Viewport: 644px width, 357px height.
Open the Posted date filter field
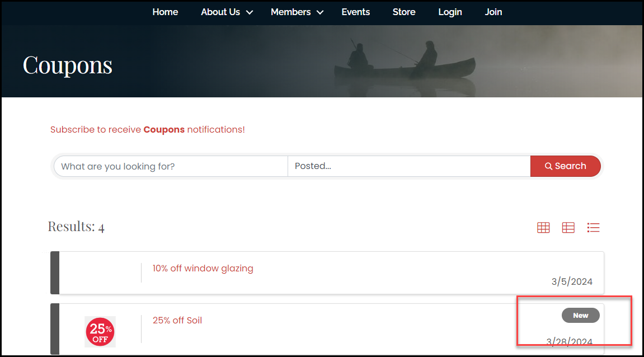(x=408, y=166)
